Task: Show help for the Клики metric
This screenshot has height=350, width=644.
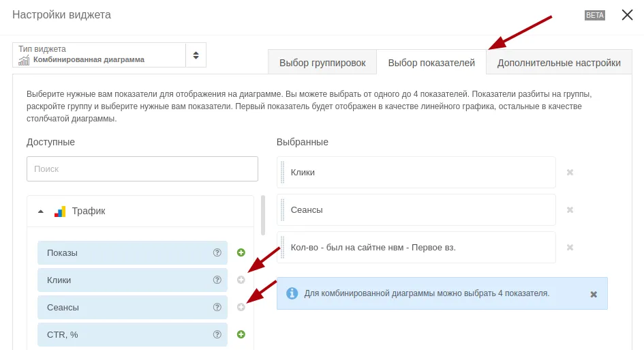Action: click(217, 280)
